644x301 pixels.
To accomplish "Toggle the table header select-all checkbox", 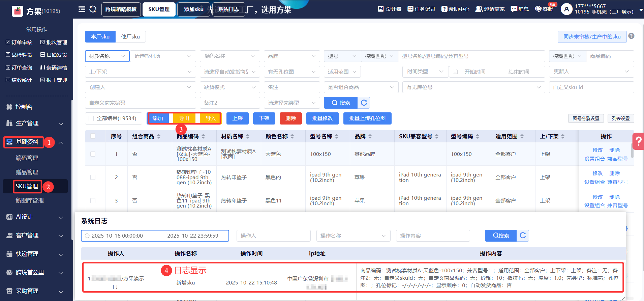I will pyautogui.click(x=93, y=136).
